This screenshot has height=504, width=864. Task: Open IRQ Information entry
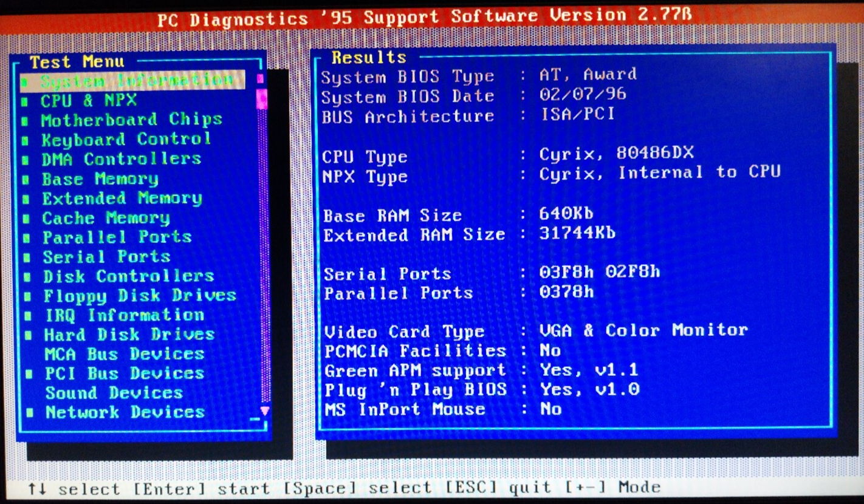coord(125,315)
